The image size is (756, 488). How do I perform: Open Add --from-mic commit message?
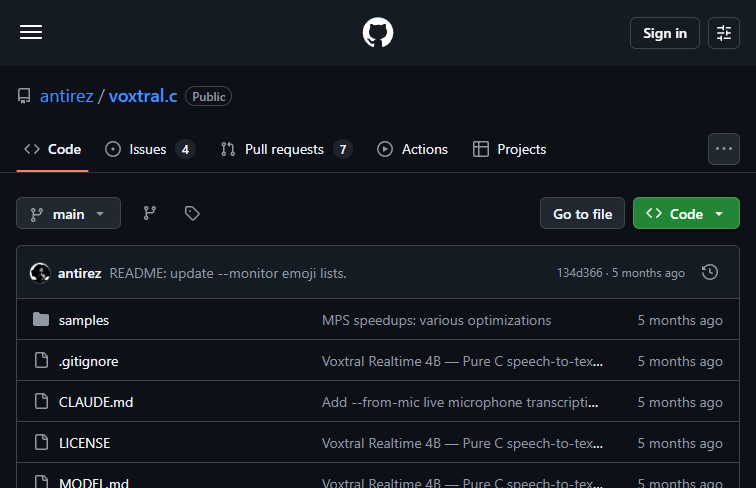click(x=460, y=402)
